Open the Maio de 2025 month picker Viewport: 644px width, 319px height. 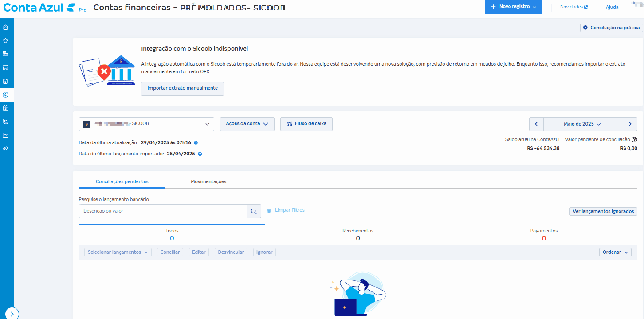tap(583, 124)
